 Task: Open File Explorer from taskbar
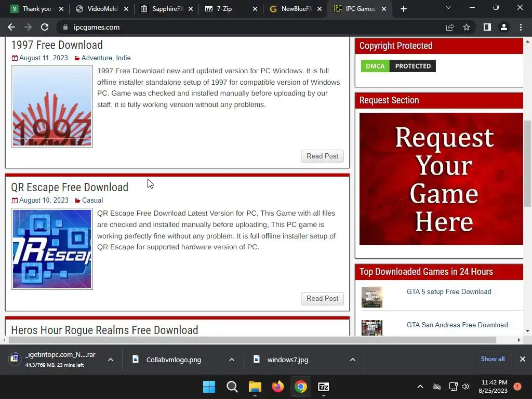pos(255,387)
